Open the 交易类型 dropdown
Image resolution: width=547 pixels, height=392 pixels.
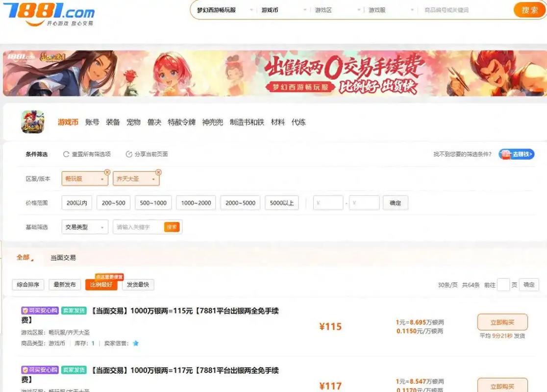pyautogui.click(x=85, y=227)
